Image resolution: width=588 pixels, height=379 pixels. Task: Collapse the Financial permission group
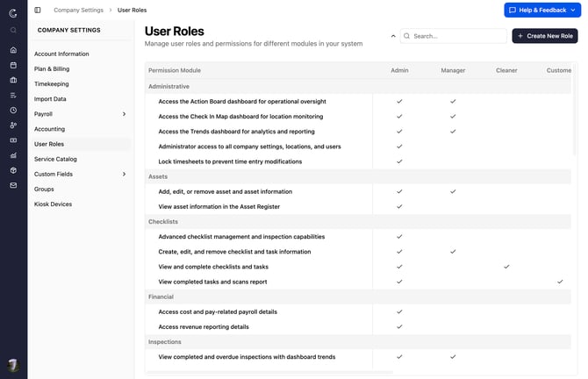[358, 297]
